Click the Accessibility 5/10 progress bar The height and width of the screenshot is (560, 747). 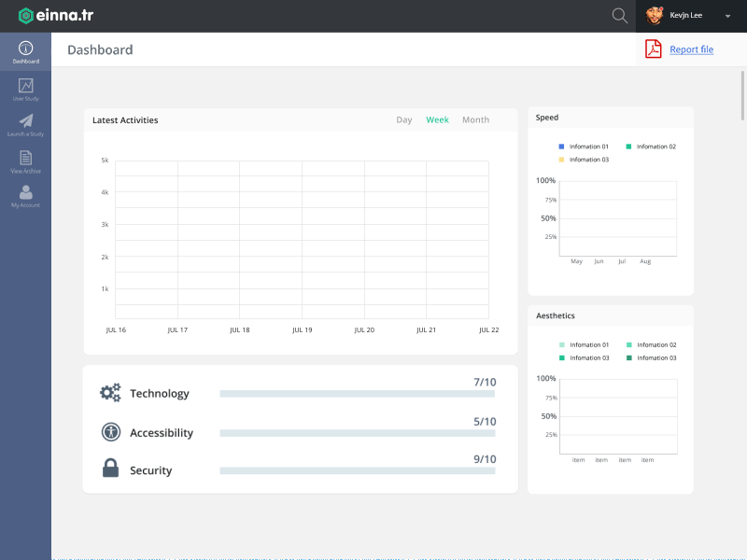pyautogui.click(x=357, y=433)
